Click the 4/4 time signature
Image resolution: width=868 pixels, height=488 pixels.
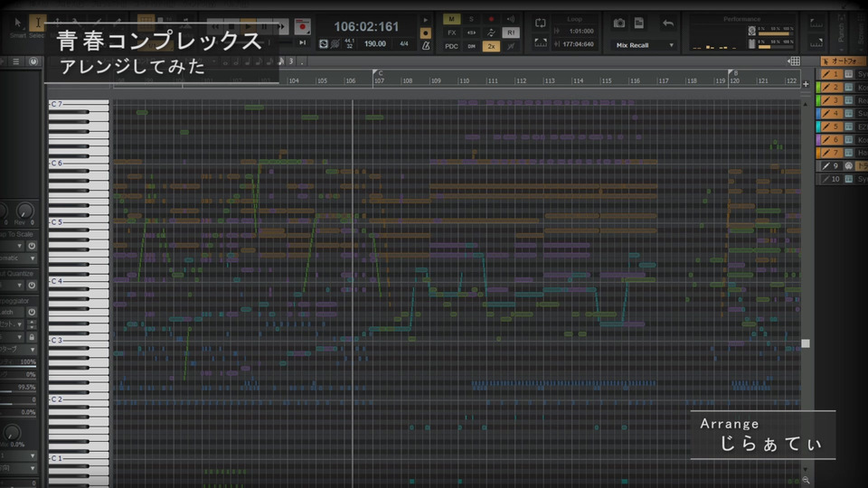404,43
